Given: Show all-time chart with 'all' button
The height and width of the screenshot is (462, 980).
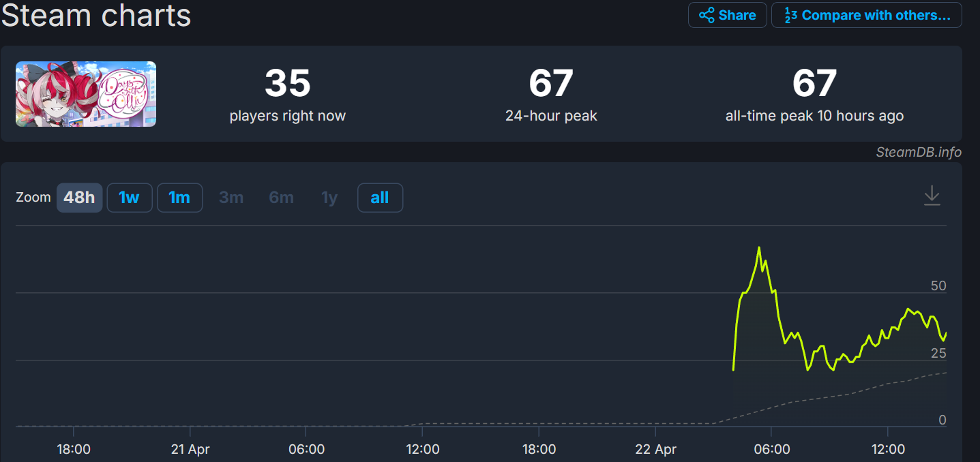Looking at the screenshot, I should click(380, 198).
